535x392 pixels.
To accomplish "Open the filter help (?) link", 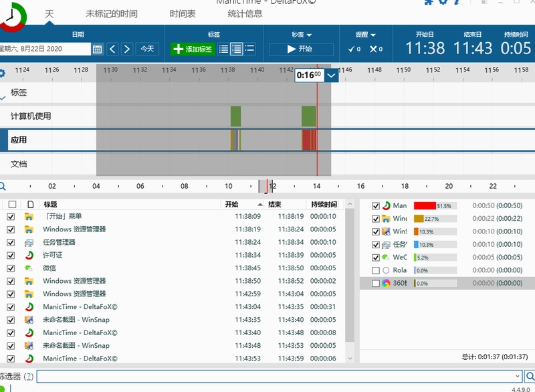I will coord(29,377).
